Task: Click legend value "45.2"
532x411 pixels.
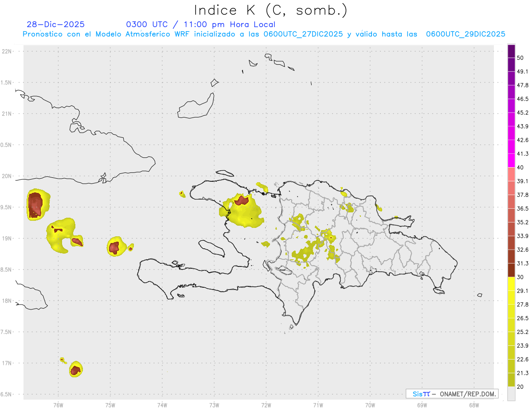Action: point(522,113)
